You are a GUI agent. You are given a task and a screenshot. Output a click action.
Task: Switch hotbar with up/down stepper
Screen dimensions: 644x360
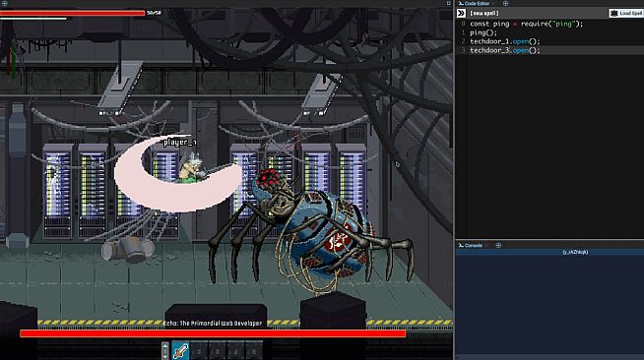tap(165, 351)
